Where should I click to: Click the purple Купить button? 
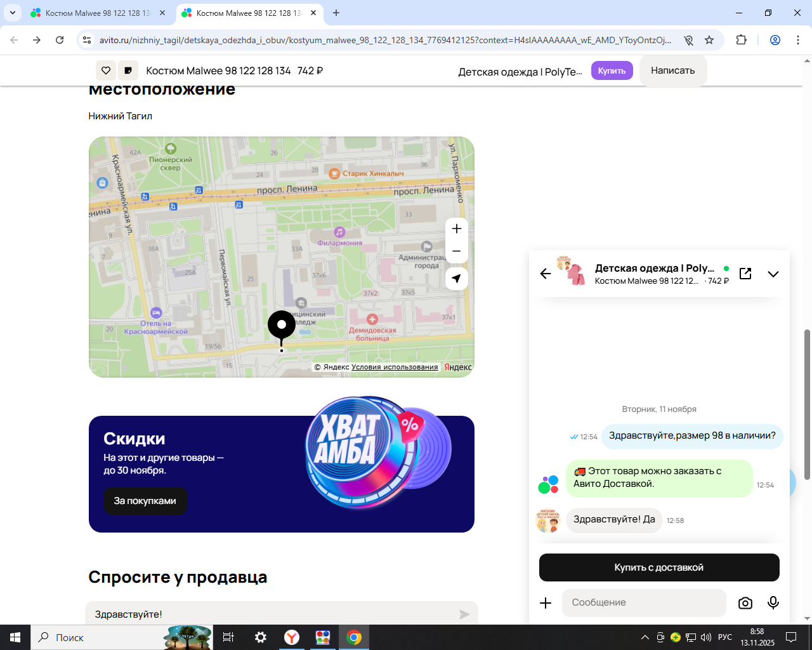click(612, 70)
